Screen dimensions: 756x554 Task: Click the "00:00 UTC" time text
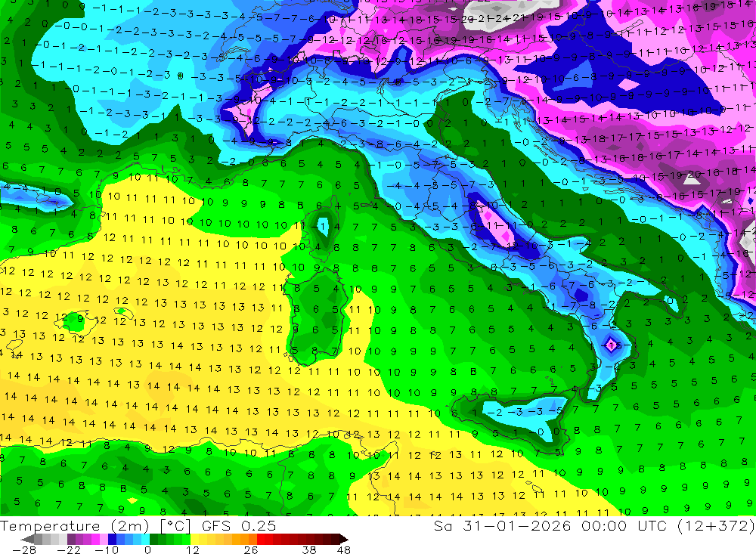pos(624,525)
